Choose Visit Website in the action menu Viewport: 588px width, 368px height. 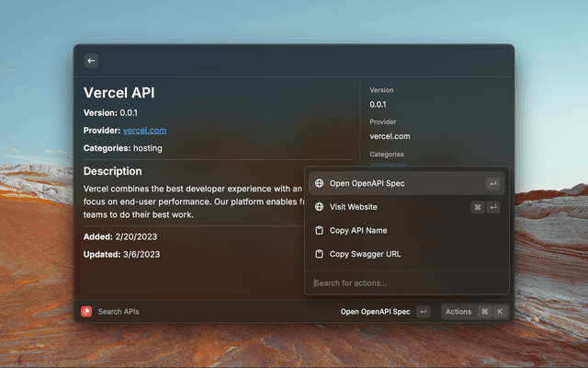(x=354, y=207)
